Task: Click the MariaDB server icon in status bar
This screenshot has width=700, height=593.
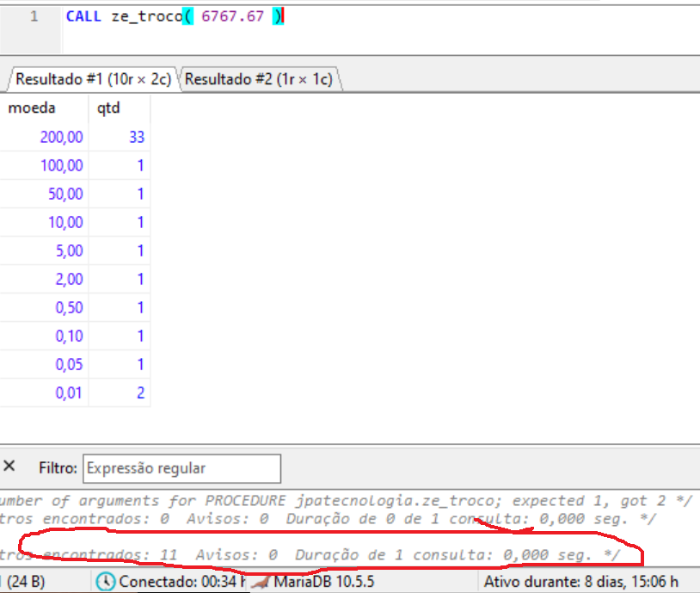Action: pos(261,582)
